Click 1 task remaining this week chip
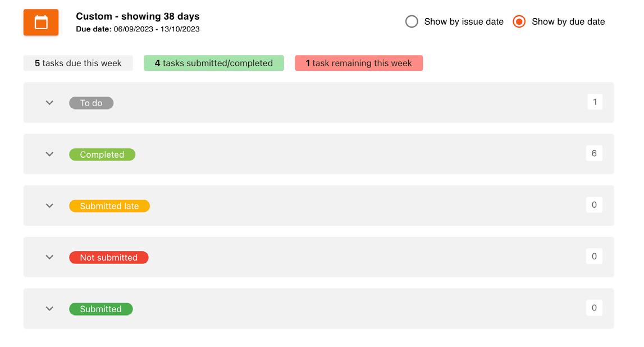Viewport: 644px width, 347px height. (358, 63)
